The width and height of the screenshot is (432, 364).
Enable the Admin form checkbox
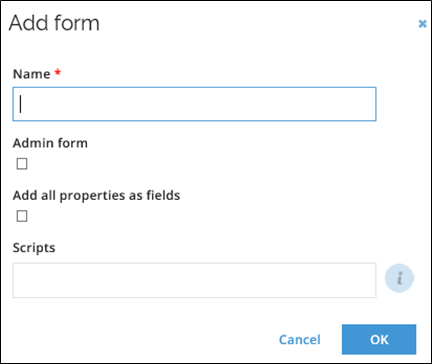[x=22, y=164]
